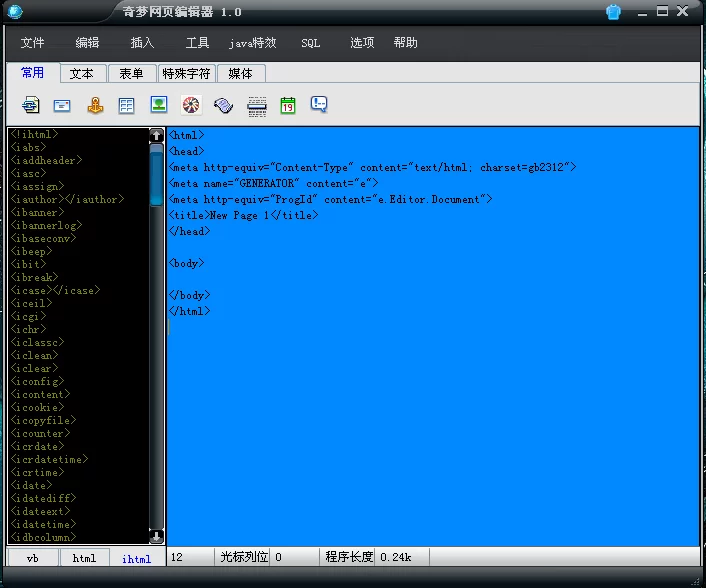
Task: Open the 帮助 menu
Action: [x=405, y=43]
